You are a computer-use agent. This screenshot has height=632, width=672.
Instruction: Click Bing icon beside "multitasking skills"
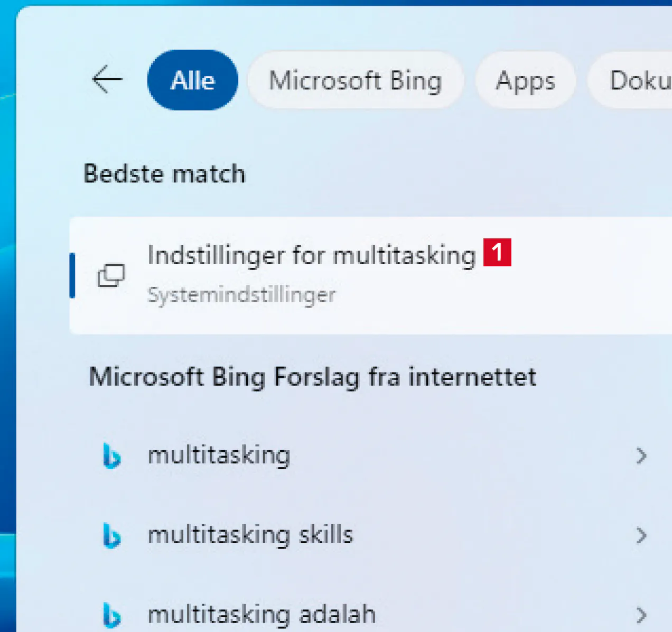[111, 535]
